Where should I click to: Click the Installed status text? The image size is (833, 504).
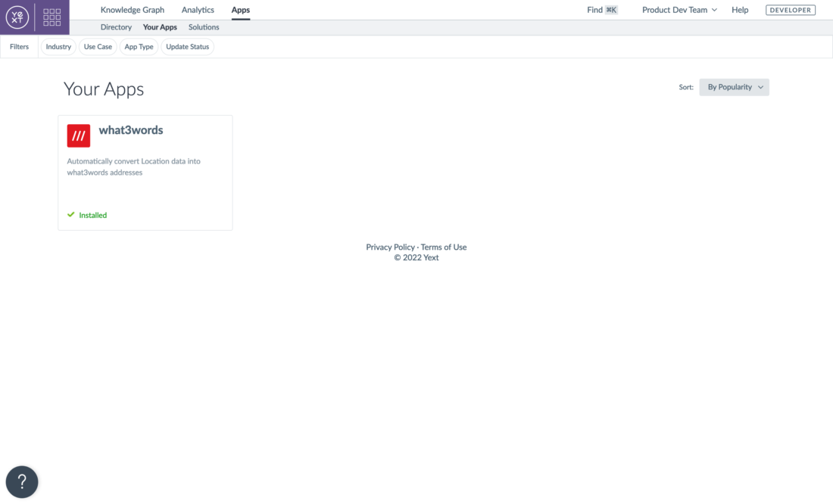[x=93, y=215]
